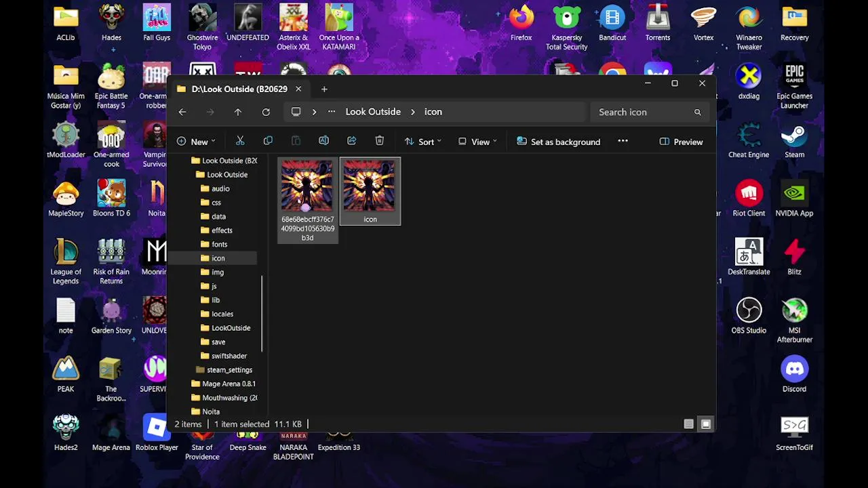Go back with the Explorer back arrow
Viewport: 868px width, 488px height.
coord(182,112)
